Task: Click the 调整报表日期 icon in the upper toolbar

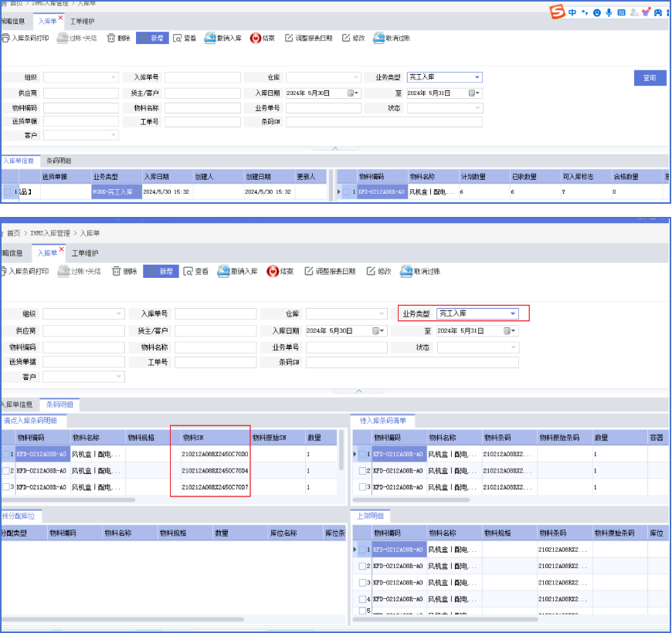Action: tap(289, 38)
